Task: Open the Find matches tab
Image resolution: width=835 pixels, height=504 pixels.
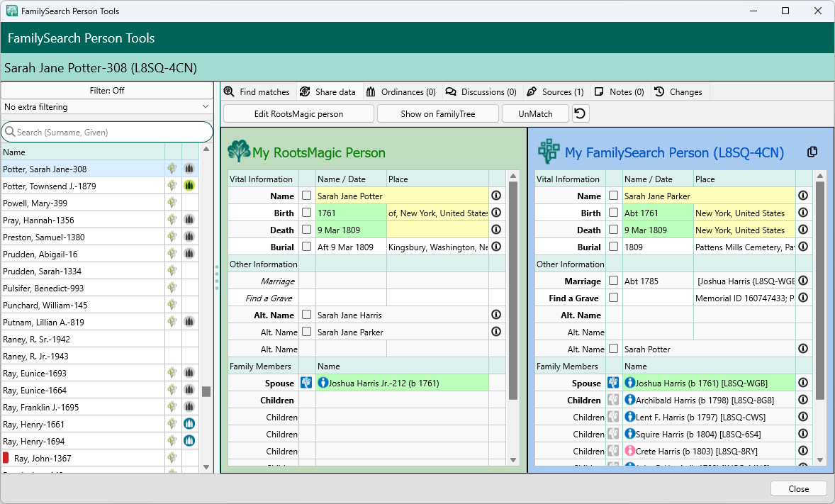Action: pyautogui.click(x=257, y=92)
